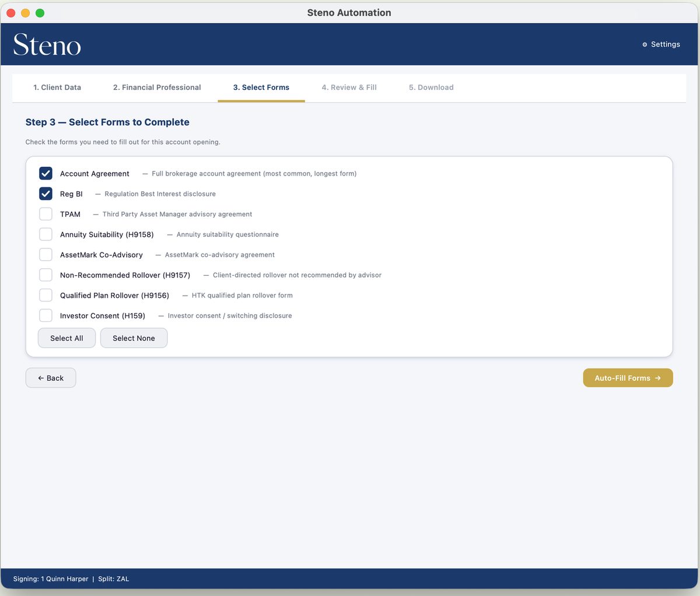This screenshot has height=596, width=700.
Task: Click the Reg BI label text
Action: click(71, 194)
